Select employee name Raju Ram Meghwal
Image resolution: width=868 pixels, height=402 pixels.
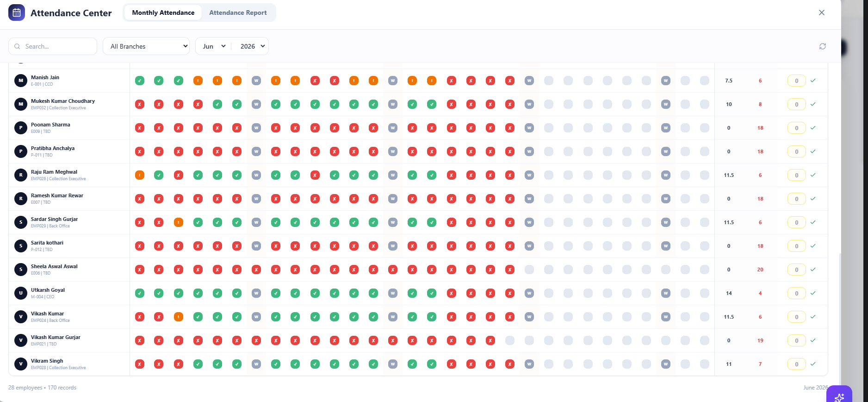54,172
